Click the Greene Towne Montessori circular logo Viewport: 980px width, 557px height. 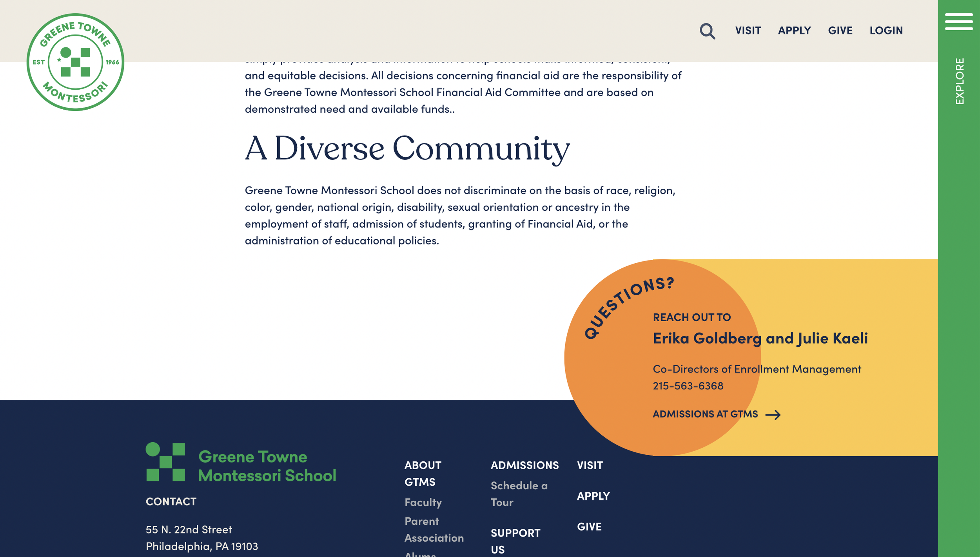tap(75, 62)
